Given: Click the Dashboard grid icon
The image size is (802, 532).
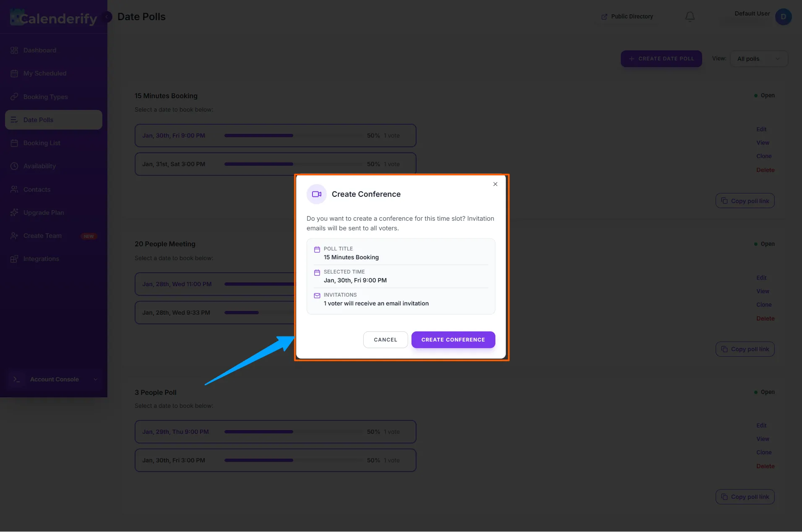Looking at the screenshot, I should point(14,50).
